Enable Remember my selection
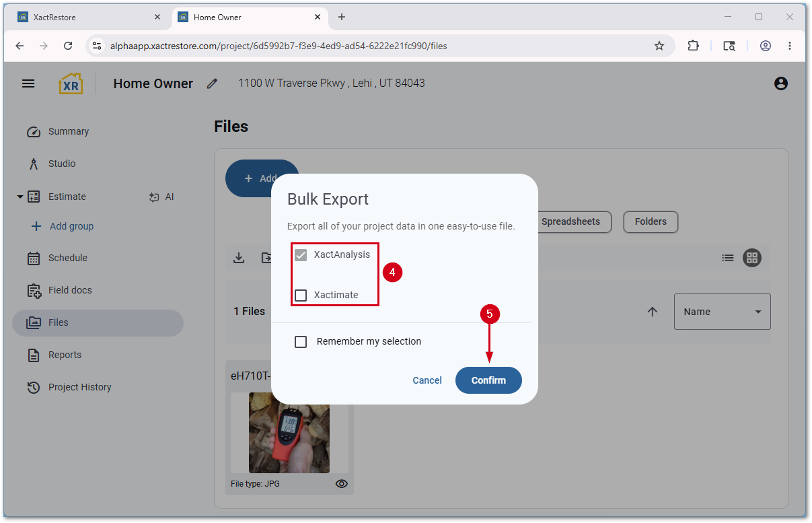 (x=301, y=342)
